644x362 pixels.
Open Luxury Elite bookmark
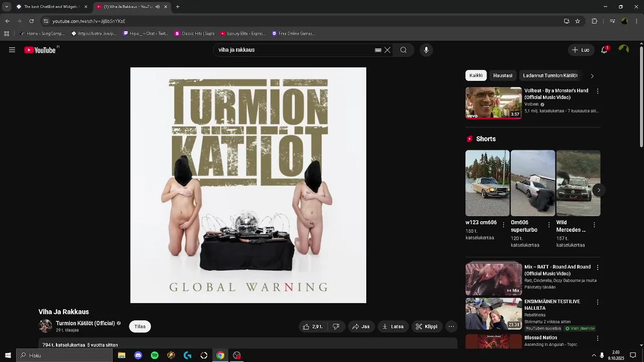click(x=243, y=34)
